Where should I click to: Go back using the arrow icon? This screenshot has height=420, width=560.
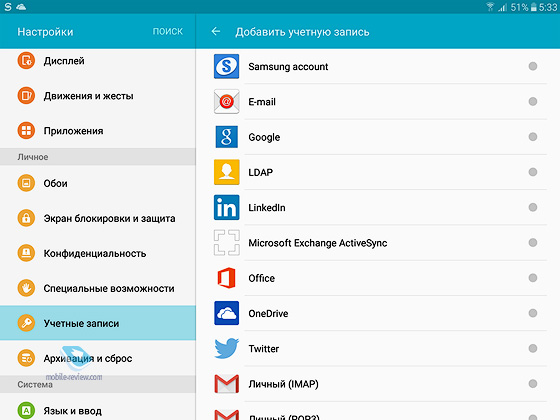[x=216, y=32]
